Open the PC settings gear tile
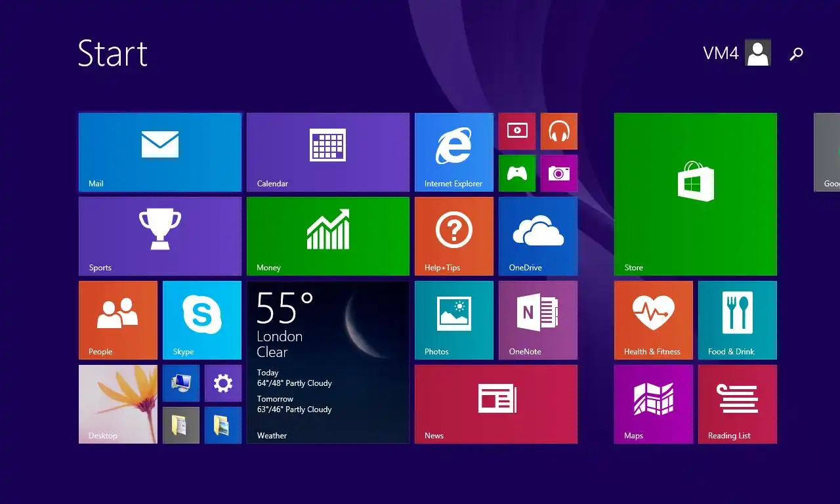 [223, 383]
